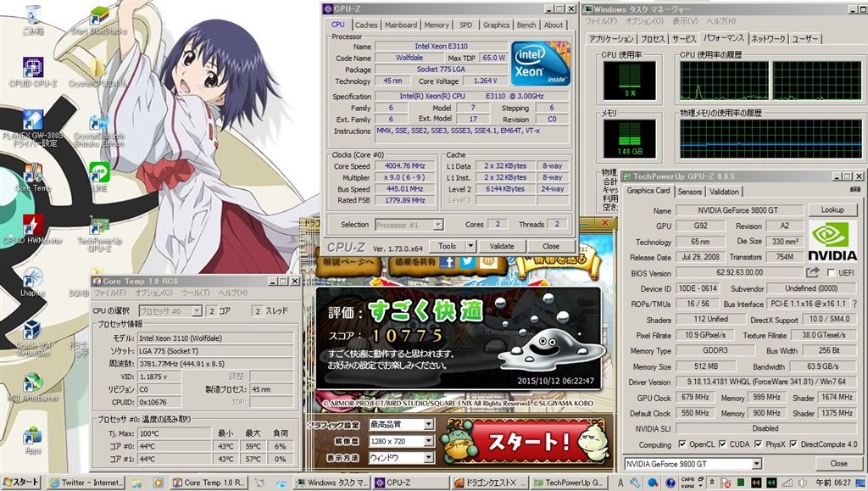
Task: Open the CrystalCPUID folder icon on desktop
Action: tap(98, 72)
